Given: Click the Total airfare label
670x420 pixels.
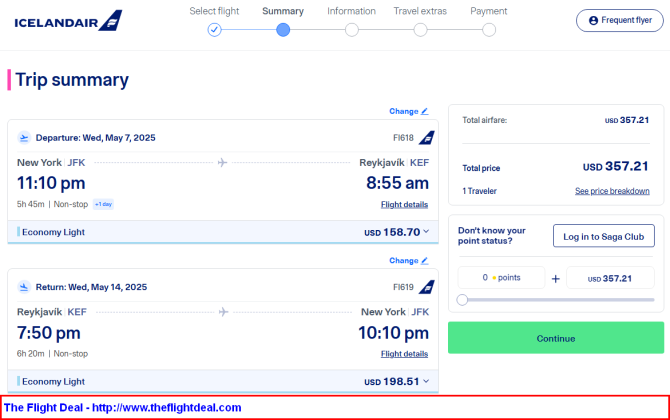Looking at the screenshot, I should [x=485, y=120].
